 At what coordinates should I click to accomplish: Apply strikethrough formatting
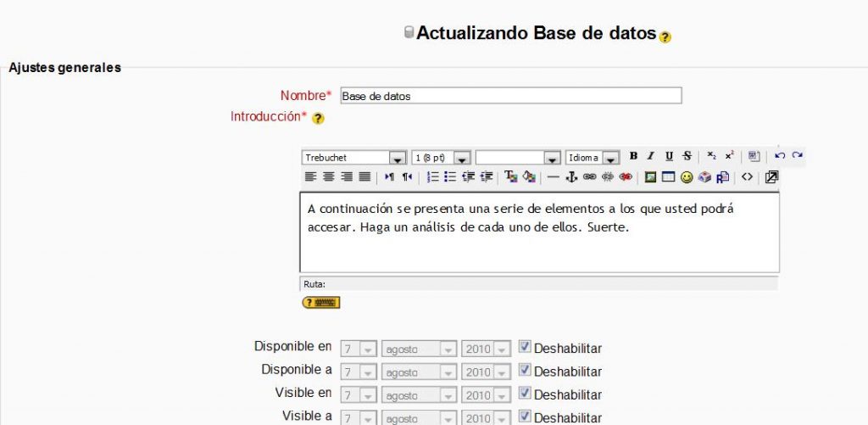click(687, 156)
